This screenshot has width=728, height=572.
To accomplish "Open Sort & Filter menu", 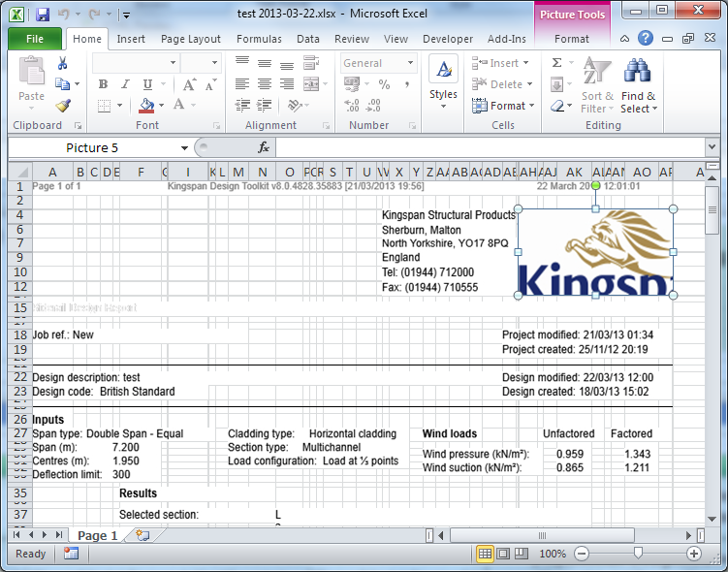I will [x=597, y=84].
